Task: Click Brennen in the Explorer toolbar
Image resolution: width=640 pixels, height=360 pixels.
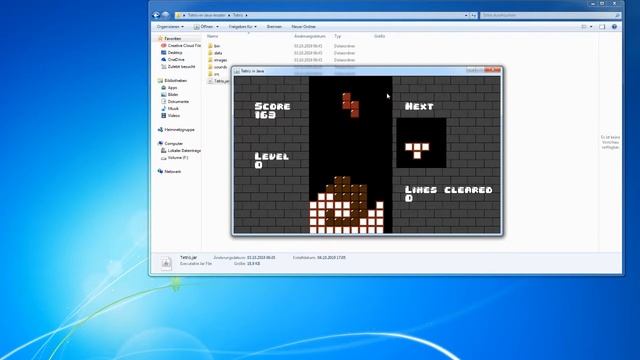Action: tap(274, 27)
